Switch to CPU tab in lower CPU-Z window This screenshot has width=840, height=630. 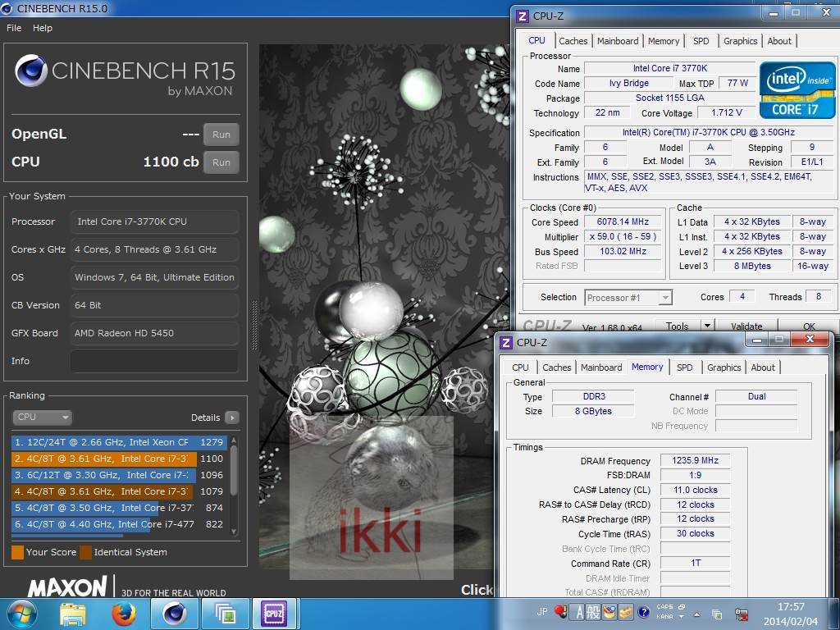click(520, 367)
